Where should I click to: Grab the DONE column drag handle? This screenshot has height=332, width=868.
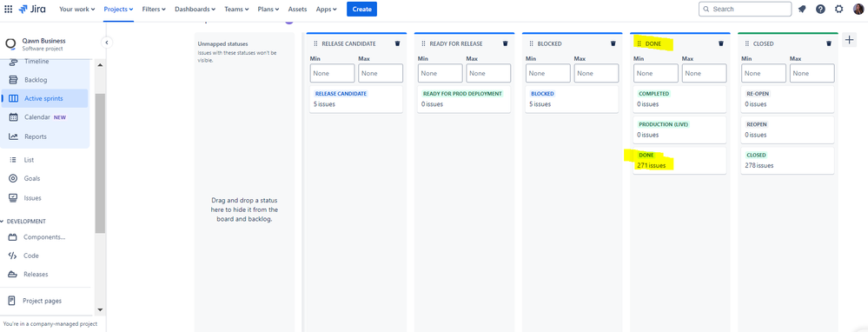639,43
